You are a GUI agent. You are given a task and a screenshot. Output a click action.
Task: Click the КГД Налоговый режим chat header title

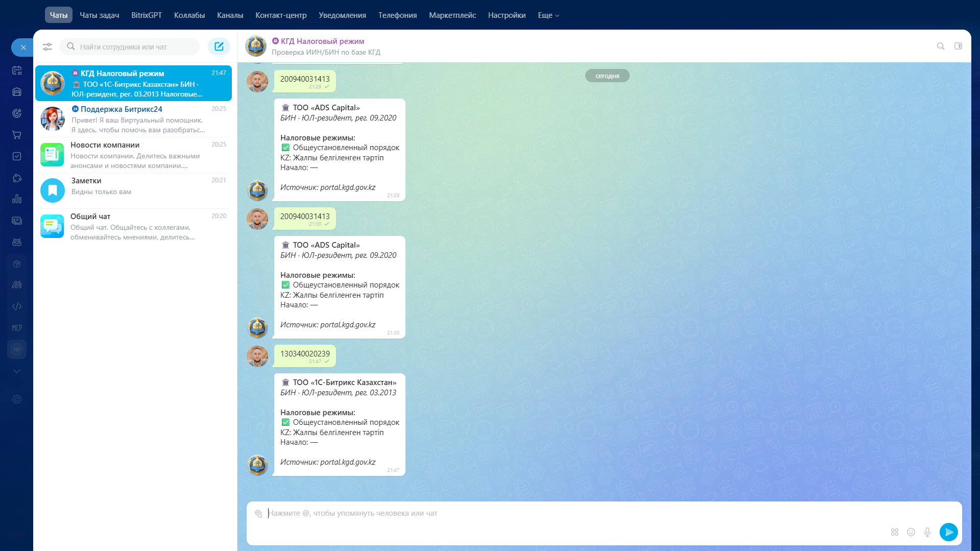322,41
